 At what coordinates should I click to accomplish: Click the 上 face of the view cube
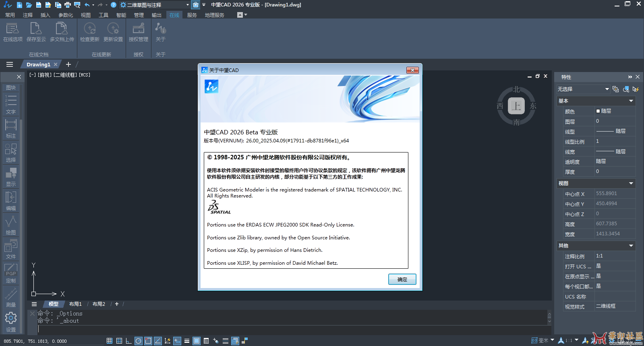[x=516, y=106]
